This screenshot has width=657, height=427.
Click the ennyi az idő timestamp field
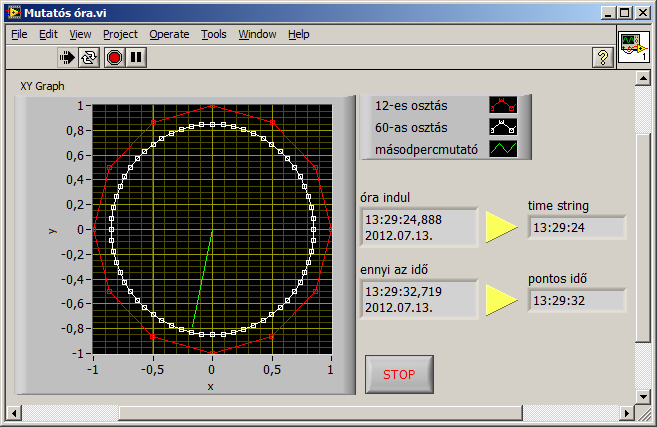(x=419, y=300)
